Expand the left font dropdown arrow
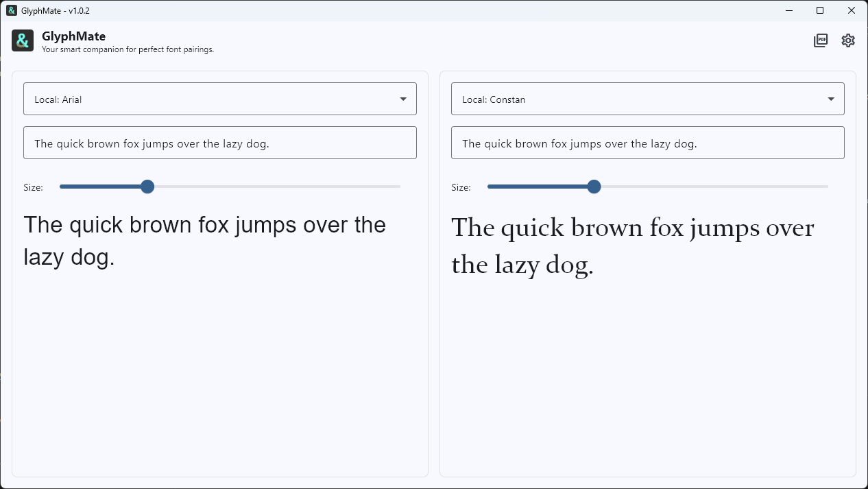 click(404, 99)
